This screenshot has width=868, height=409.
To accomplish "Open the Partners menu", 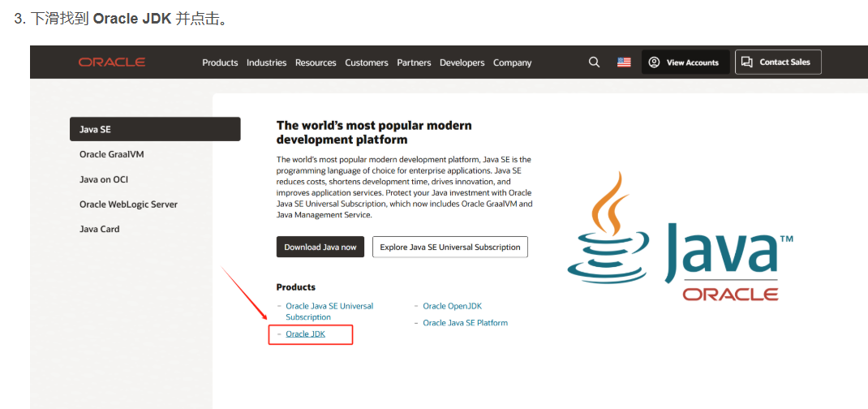I will [x=414, y=62].
